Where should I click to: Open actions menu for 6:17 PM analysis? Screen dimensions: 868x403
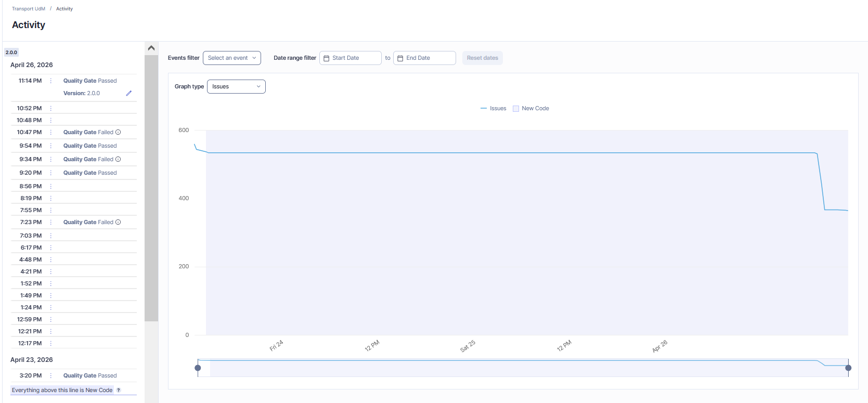coord(50,248)
